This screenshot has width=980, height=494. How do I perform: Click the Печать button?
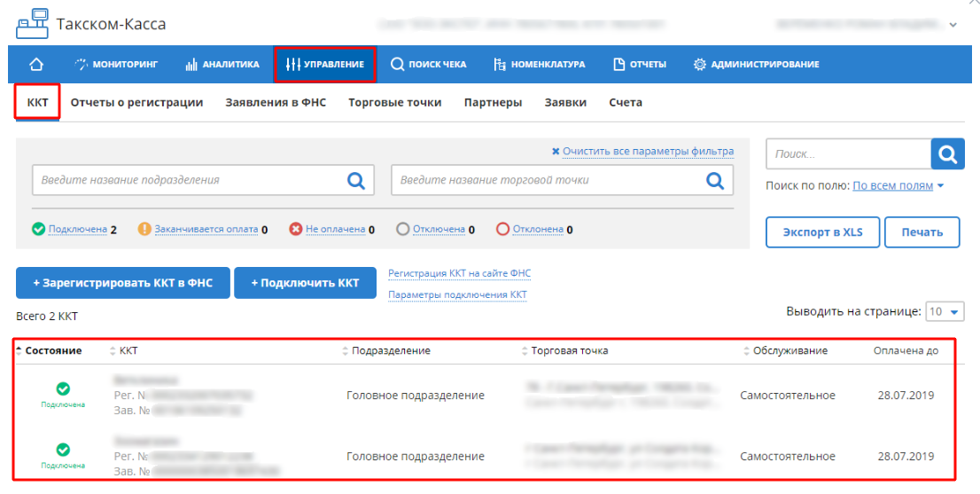tap(922, 232)
